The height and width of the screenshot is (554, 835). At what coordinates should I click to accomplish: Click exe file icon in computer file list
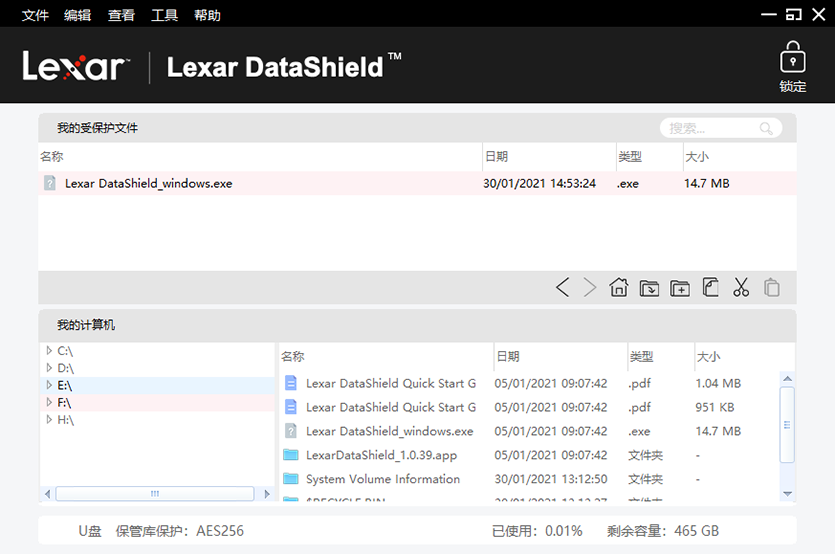(x=291, y=430)
